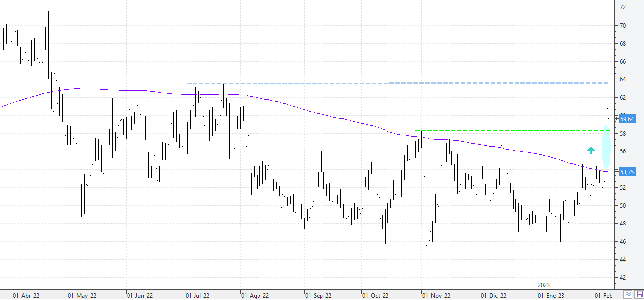
Task: Click the 01-Feb date label
Action: [604, 295]
